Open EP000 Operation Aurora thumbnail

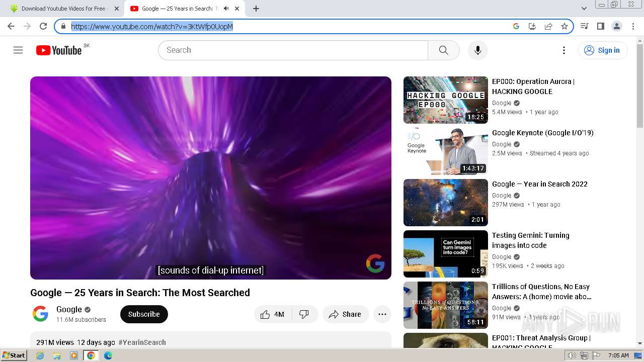click(446, 100)
